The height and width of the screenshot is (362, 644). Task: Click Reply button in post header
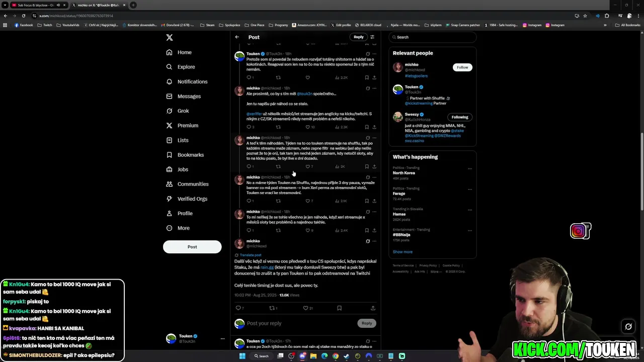358,37
